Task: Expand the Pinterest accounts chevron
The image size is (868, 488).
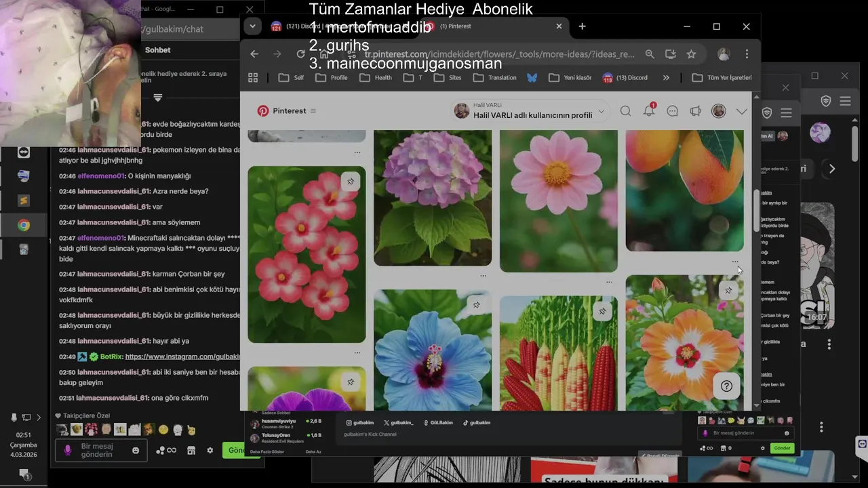Action: [742, 111]
